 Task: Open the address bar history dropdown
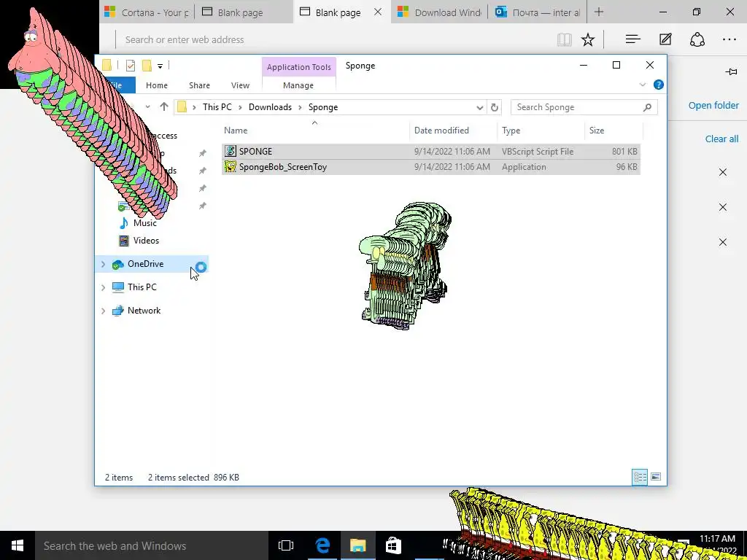480,108
